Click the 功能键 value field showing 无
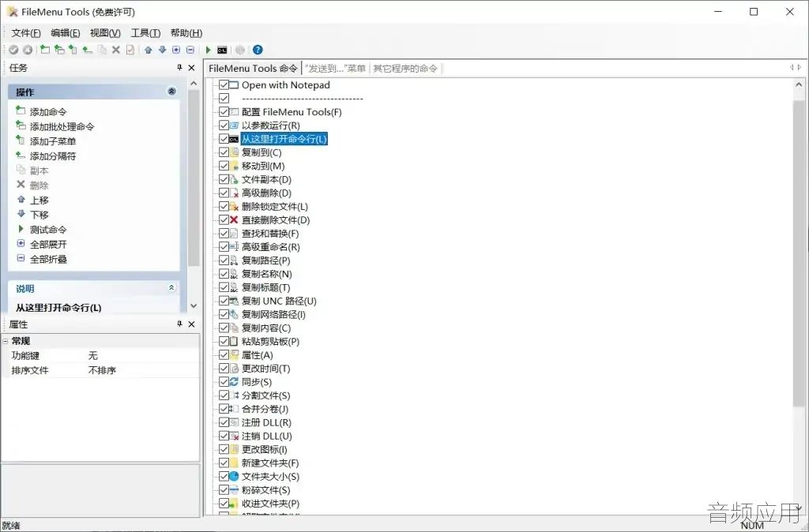This screenshot has width=809, height=532. click(x=142, y=356)
